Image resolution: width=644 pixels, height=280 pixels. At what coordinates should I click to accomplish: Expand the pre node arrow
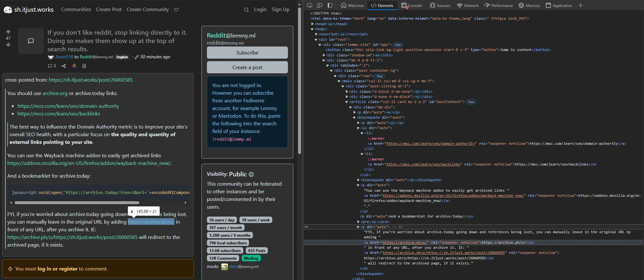359,222
